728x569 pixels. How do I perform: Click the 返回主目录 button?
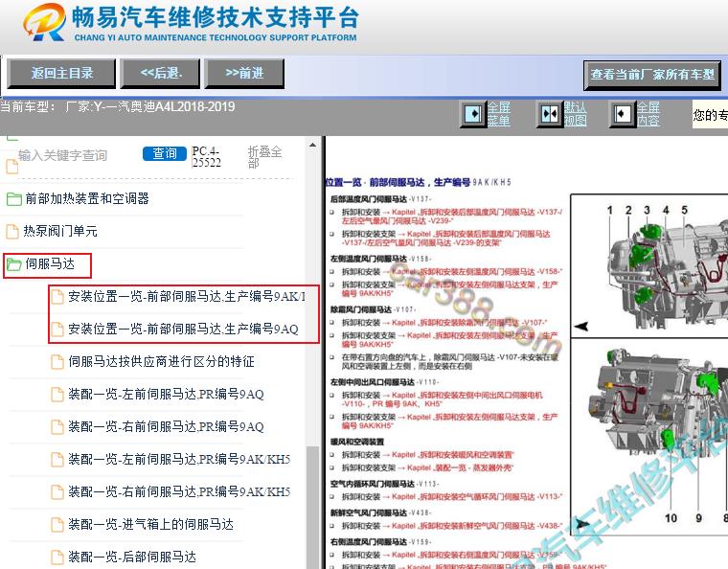(61, 74)
